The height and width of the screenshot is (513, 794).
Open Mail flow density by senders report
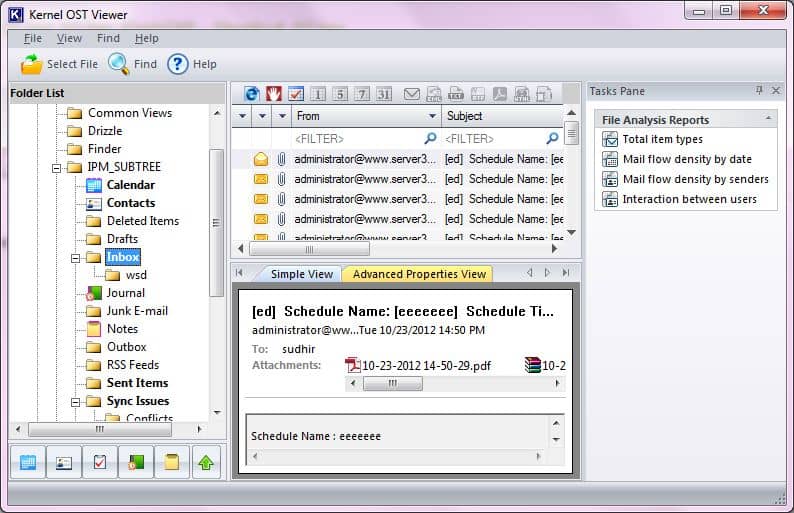[x=685, y=179]
